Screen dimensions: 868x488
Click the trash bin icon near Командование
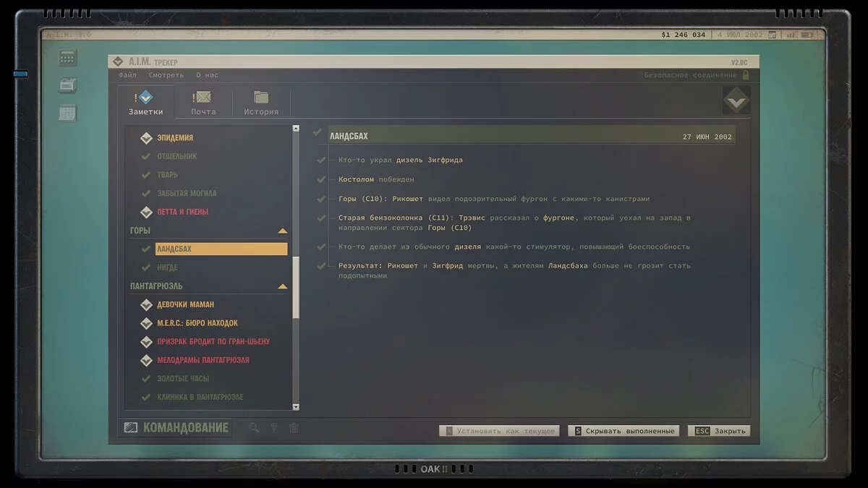pos(294,427)
